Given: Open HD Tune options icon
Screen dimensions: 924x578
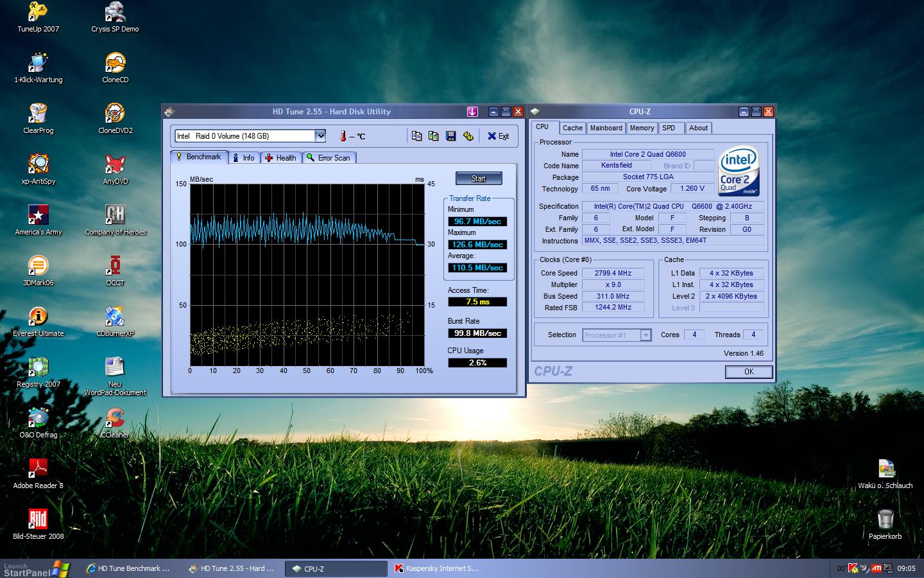Looking at the screenshot, I should (468, 136).
